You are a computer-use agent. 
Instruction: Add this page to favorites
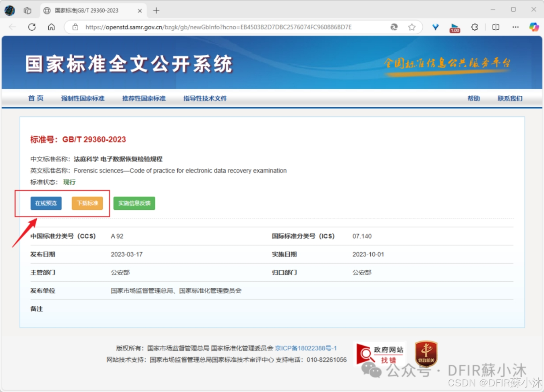click(x=412, y=27)
